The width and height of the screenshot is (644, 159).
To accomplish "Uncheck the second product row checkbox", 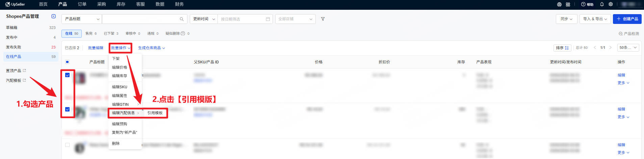I will pos(67,109).
